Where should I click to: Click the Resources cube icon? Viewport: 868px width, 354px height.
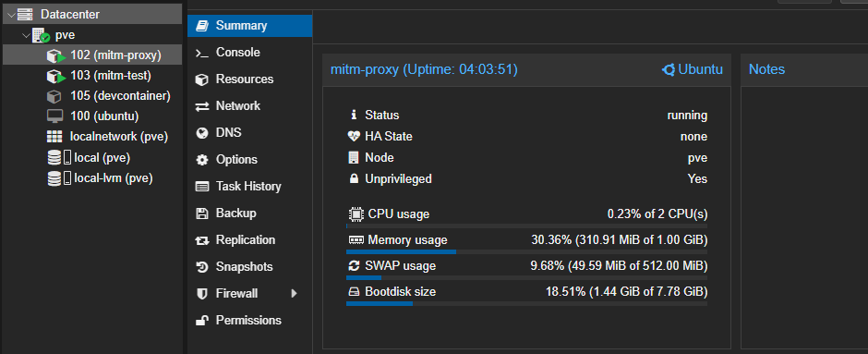tap(202, 79)
